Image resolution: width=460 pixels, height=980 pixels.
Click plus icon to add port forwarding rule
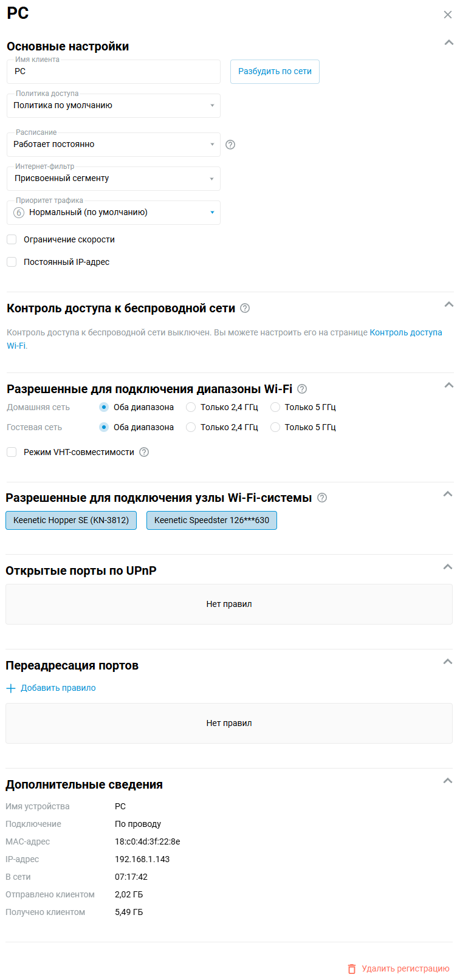[x=10, y=688]
